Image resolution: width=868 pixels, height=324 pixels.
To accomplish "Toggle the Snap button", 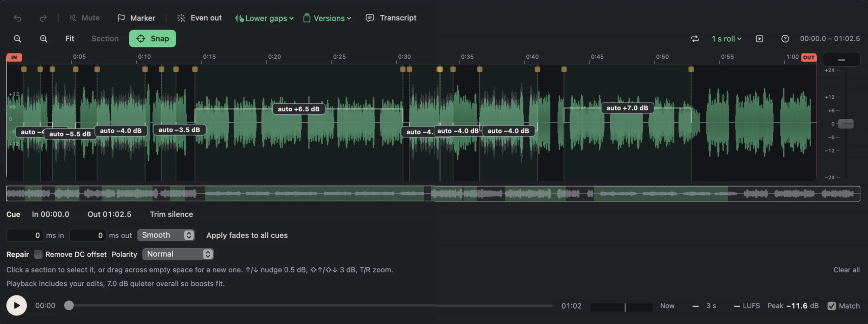I will (x=153, y=39).
